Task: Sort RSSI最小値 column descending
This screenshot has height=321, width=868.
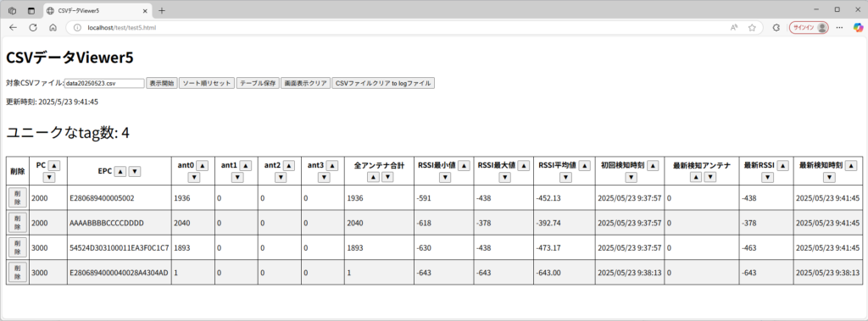Action: [444, 178]
